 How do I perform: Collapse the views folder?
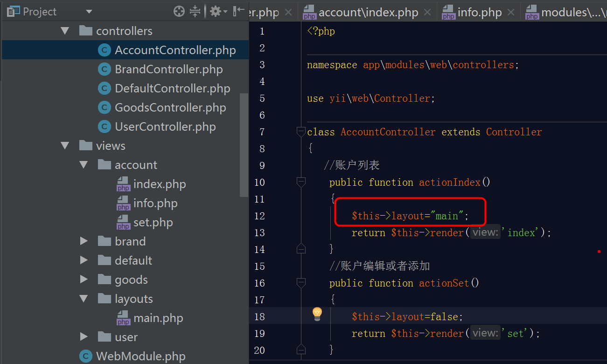click(65, 146)
